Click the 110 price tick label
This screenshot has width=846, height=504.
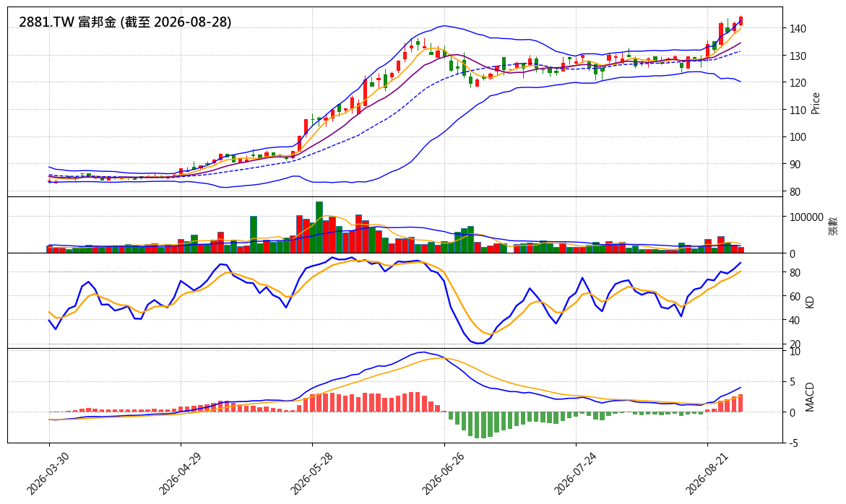(x=798, y=110)
